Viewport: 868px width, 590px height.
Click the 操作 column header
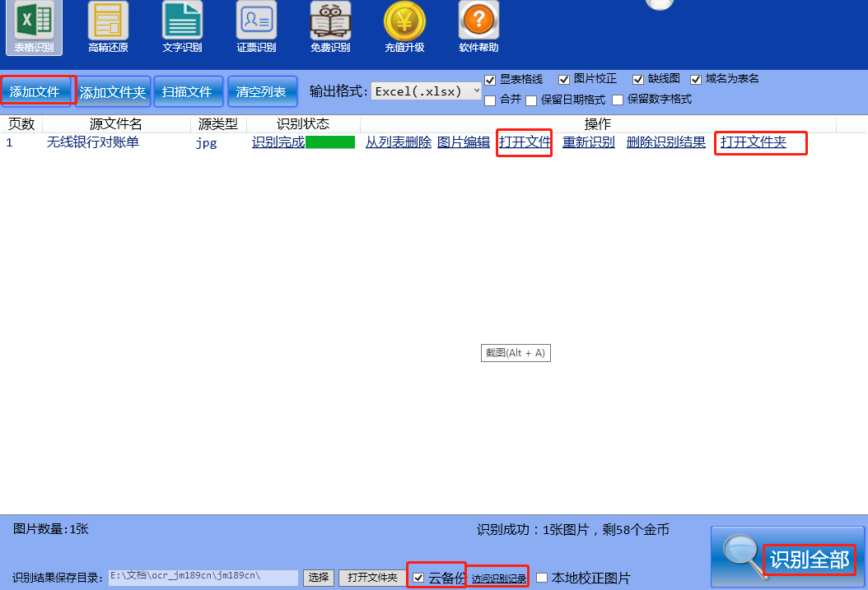click(x=598, y=124)
